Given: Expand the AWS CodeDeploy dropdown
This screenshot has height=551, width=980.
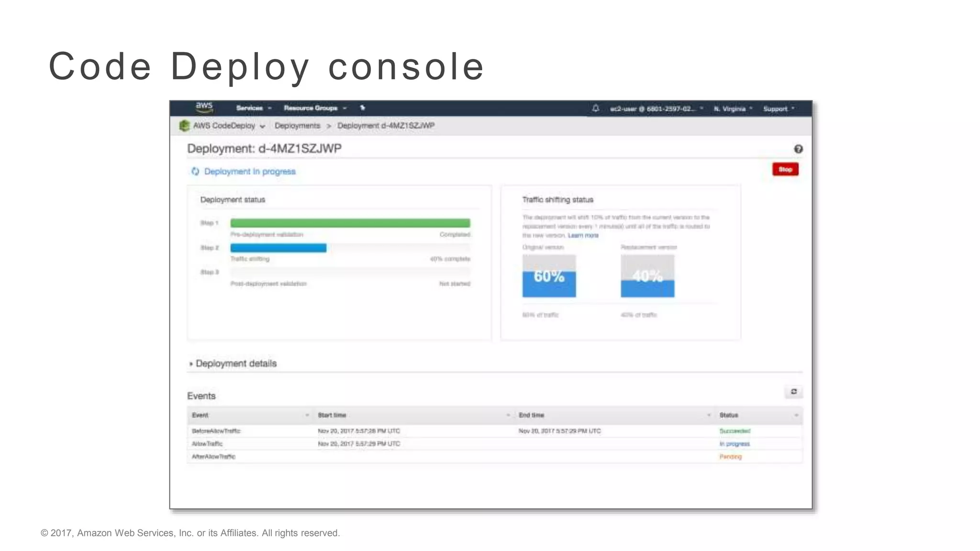Looking at the screenshot, I should pyautogui.click(x=229, y=126).
